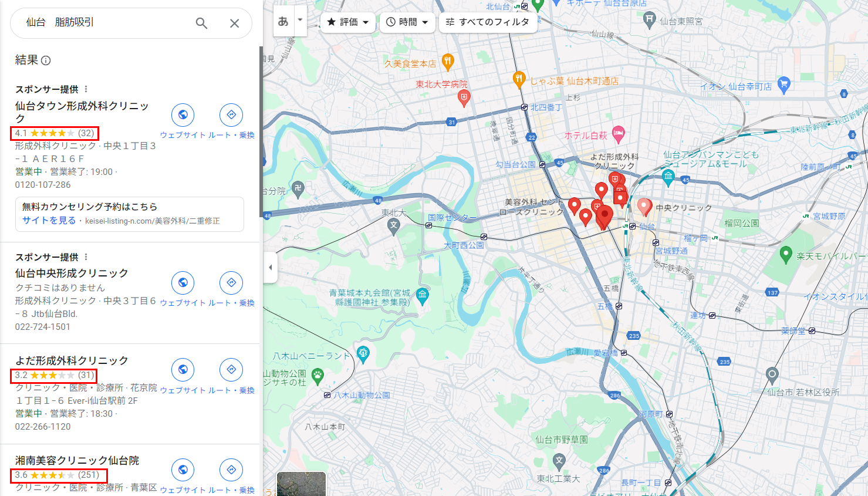868x496 pixels.
Task: Open website of 湘南美容クリニック仙台院
Action: click(x=183, y=470)
